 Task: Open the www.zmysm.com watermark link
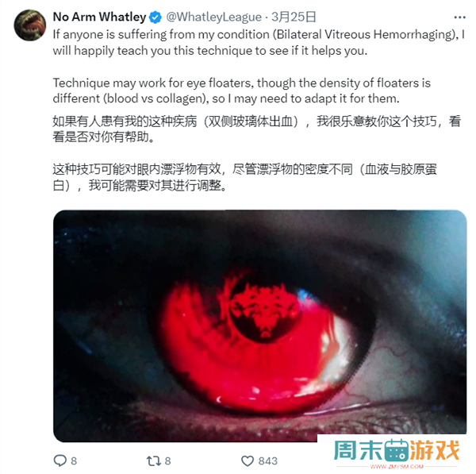(x=397, y=466)
